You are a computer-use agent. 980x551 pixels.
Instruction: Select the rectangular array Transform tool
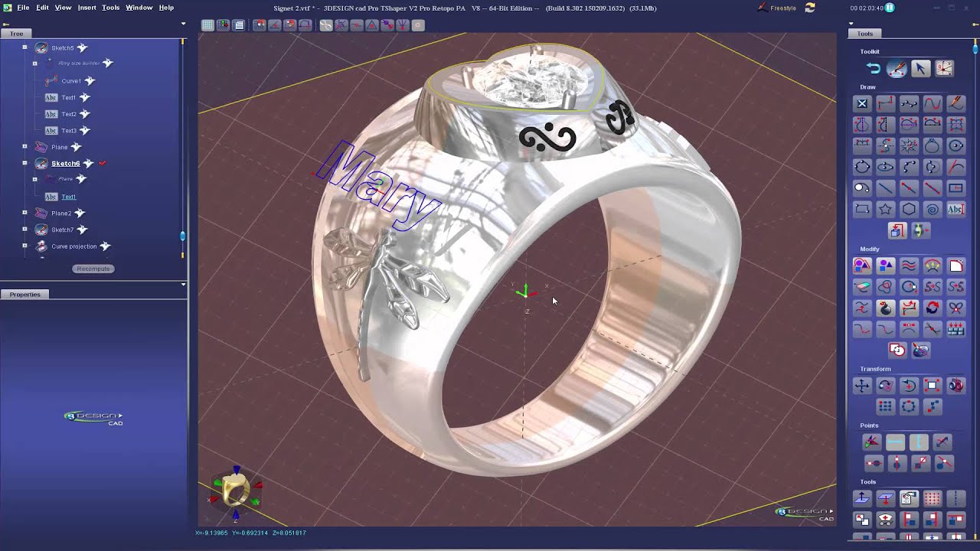(885, 406)
